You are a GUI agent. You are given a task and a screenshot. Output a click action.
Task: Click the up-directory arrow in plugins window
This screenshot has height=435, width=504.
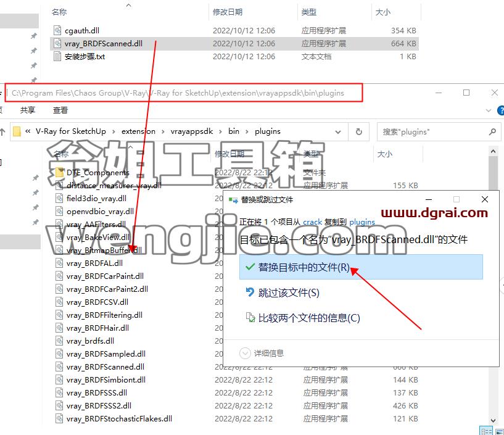(2, 131)
